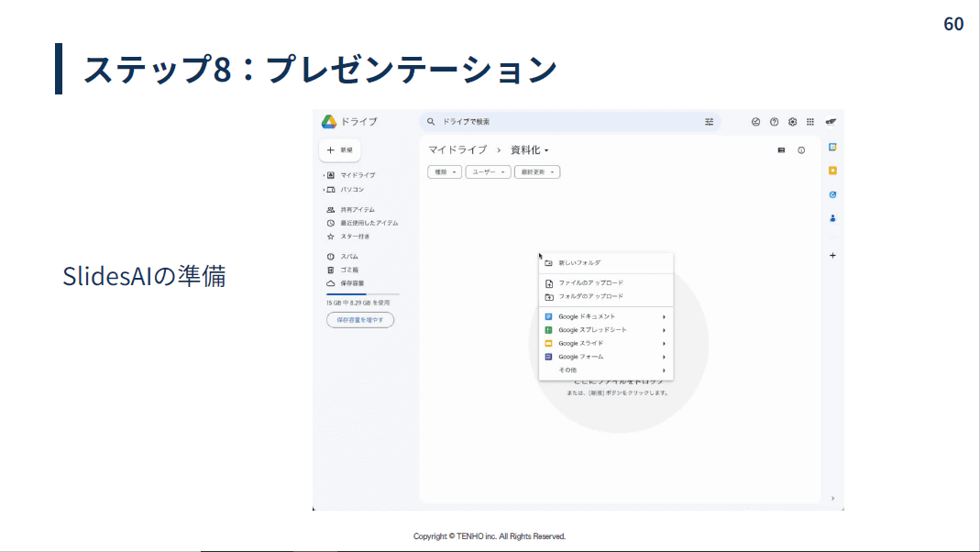Viewport: 980px width, 552px height.
Task: Select Google スライド menu entry
Action: coord(606,343)
